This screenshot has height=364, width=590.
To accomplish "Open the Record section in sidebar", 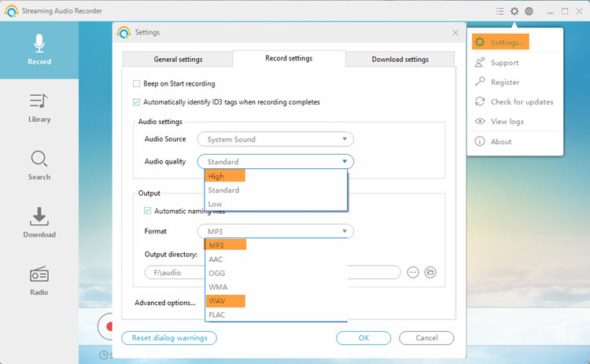I will coord(39,50).
